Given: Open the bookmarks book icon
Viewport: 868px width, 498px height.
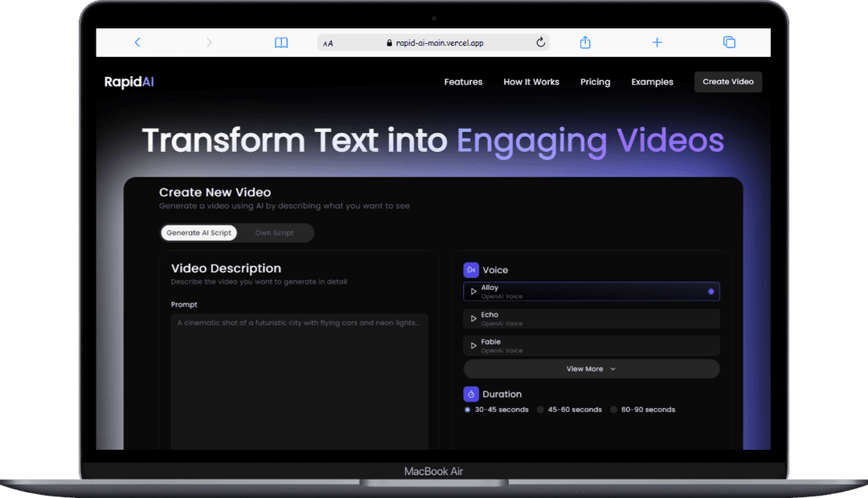Looking at the screenshot, I should coord(281,43).
